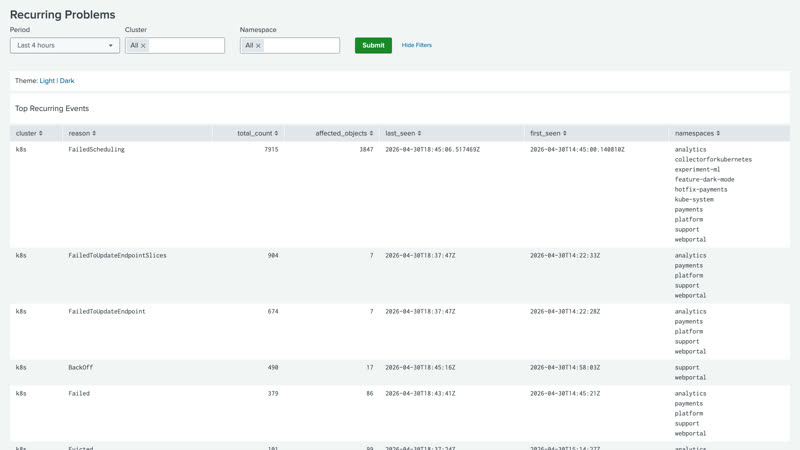Click the Hide Filters link
800x450 pixels.
point(416,45)
